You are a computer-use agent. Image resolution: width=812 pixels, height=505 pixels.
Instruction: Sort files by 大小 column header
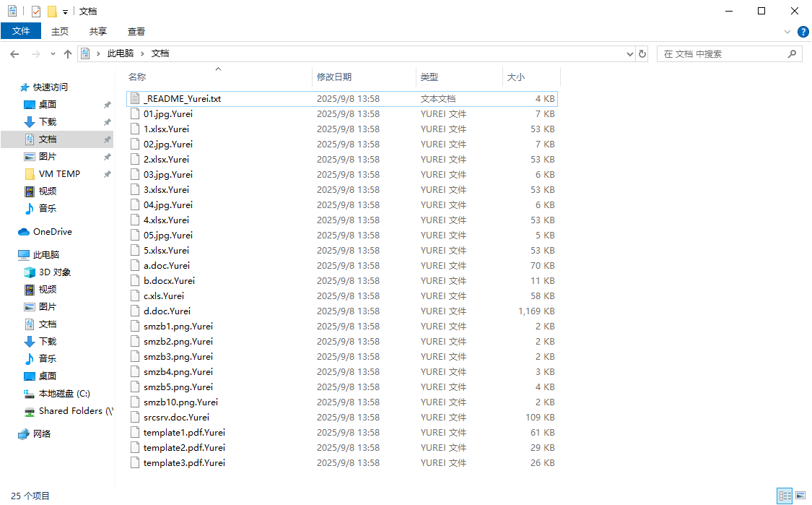(516, 77)
